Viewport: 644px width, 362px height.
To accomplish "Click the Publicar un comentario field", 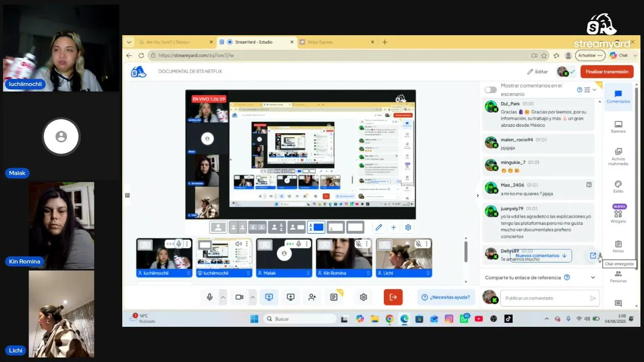I will 549,298.
